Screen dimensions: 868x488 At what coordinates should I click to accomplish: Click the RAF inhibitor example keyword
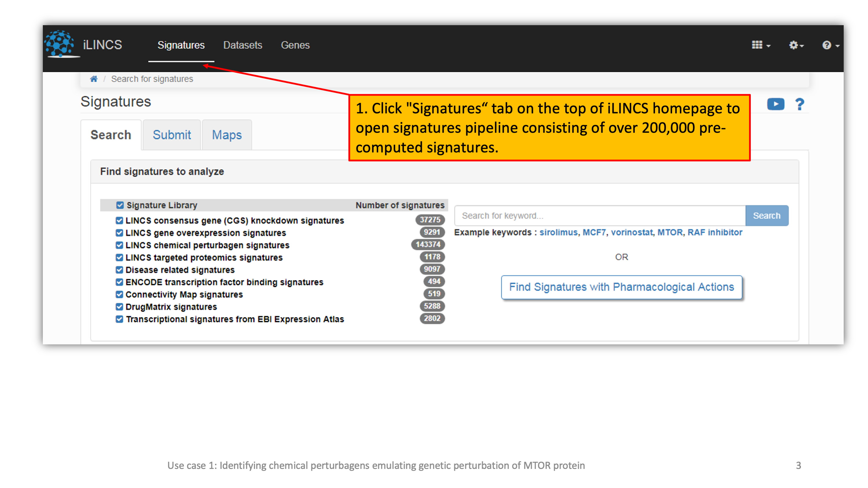[715, 232]
